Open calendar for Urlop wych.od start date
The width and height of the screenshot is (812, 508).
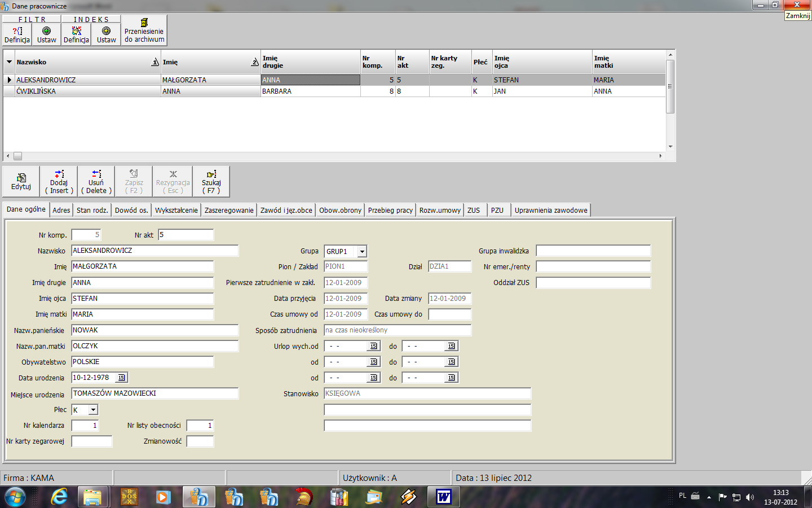(373, 346)
